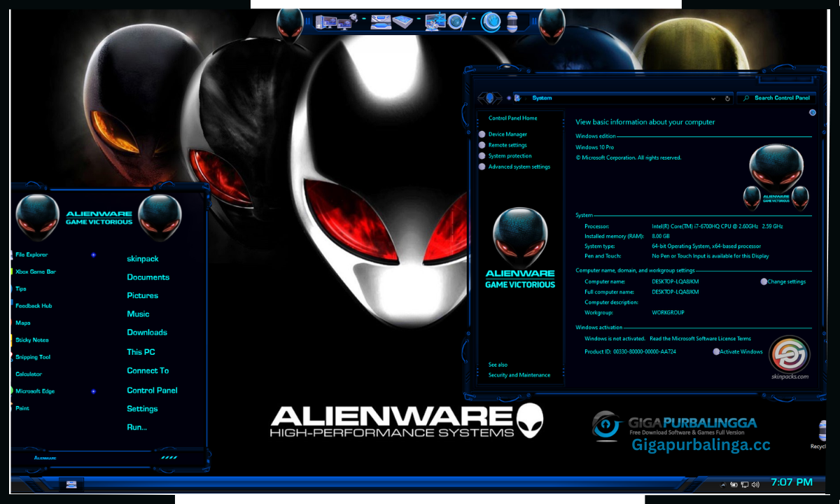Click the System breadcrumb in address bar
840x504 pixels.
click(542, 98)
